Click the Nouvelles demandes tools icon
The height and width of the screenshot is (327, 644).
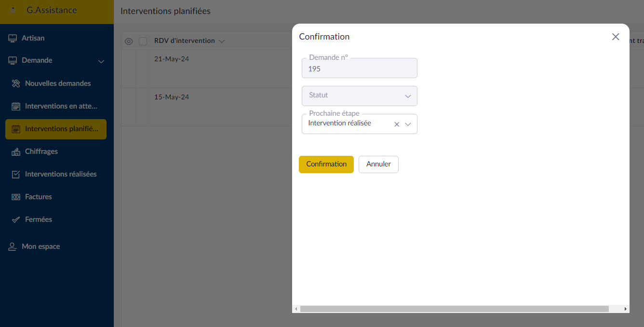click(x=16, y=83)
